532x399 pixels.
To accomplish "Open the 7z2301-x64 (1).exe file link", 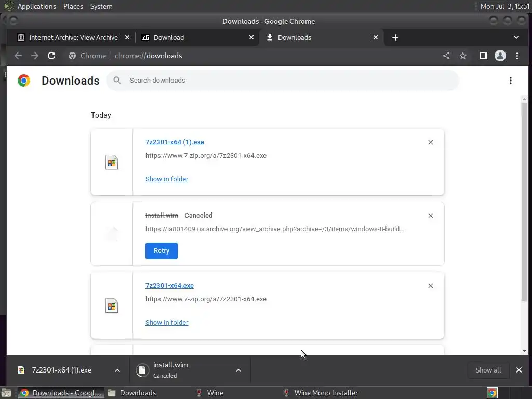I will (175, 142).
